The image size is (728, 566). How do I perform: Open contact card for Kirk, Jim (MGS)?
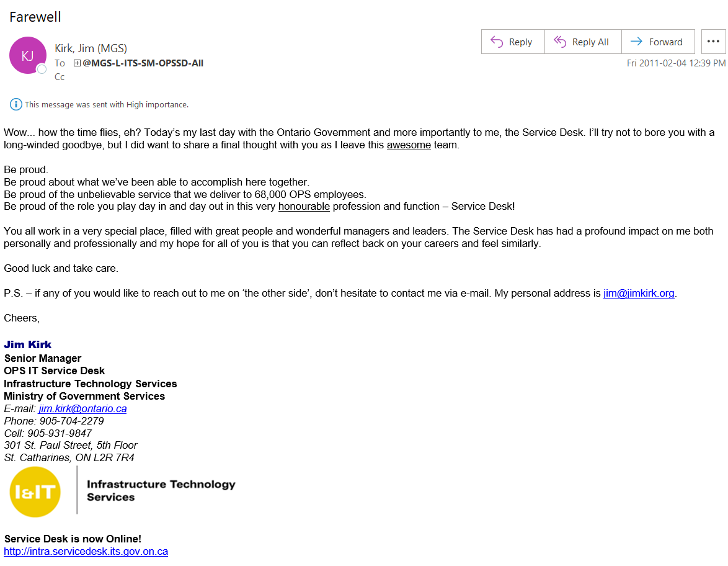click(91, 48)
